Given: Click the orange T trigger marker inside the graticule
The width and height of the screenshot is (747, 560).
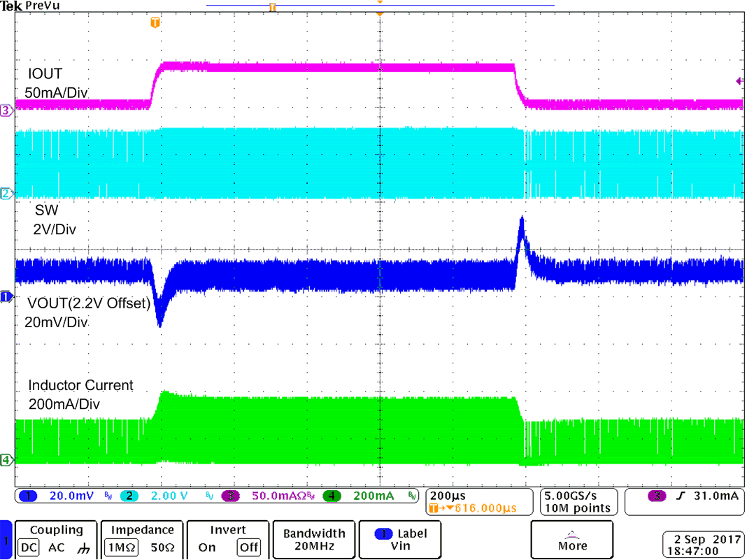Looking at the screenshot, I should 155,23.
